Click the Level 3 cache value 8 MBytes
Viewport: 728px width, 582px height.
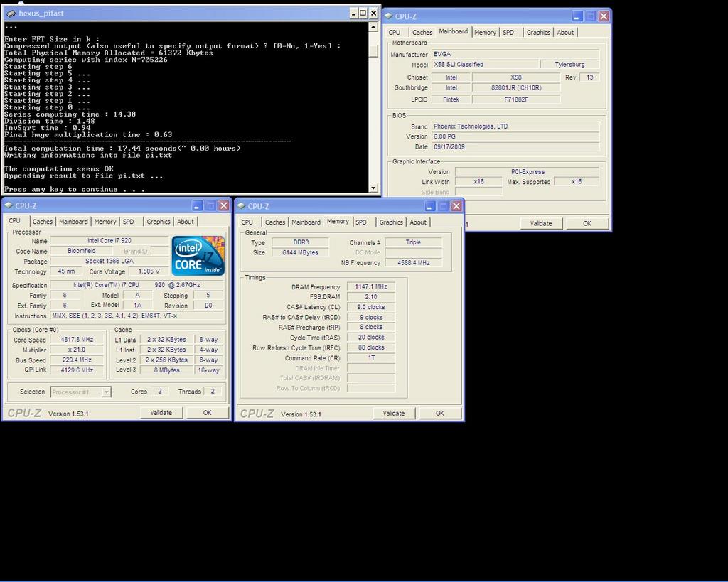166,370
